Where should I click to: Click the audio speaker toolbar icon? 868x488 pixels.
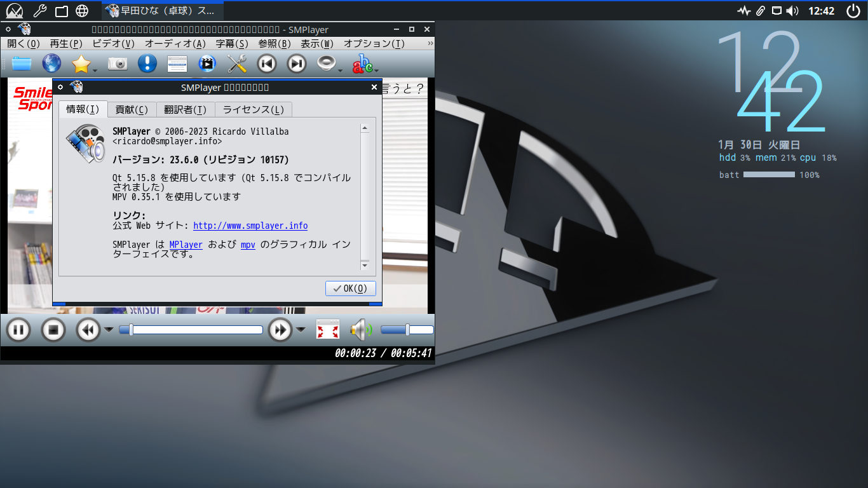pos(327,64)
